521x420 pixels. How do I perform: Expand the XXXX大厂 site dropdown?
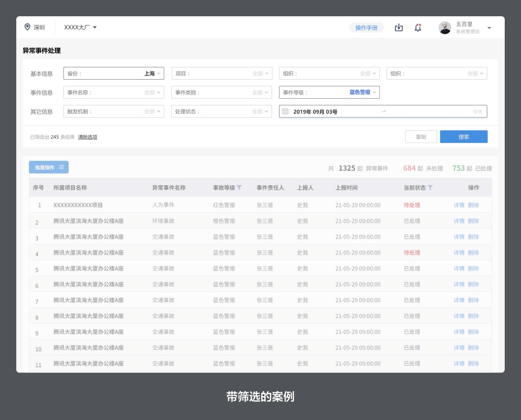pos(80,27)
